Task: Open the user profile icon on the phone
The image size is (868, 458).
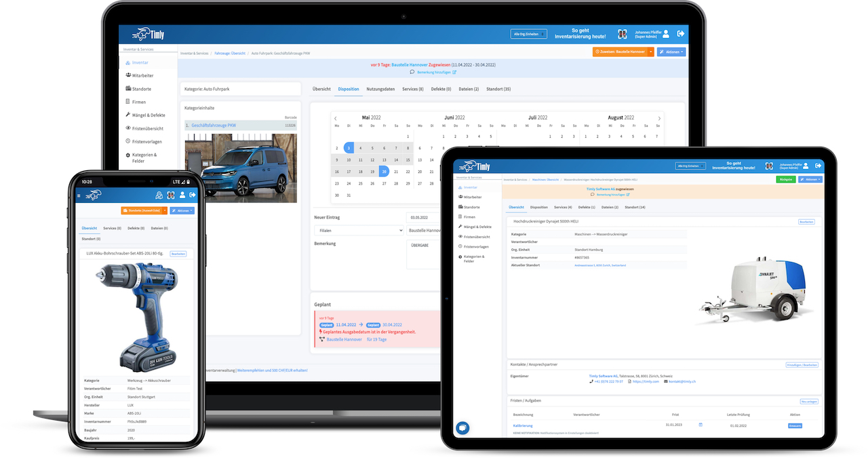Action: click(182, 195)
